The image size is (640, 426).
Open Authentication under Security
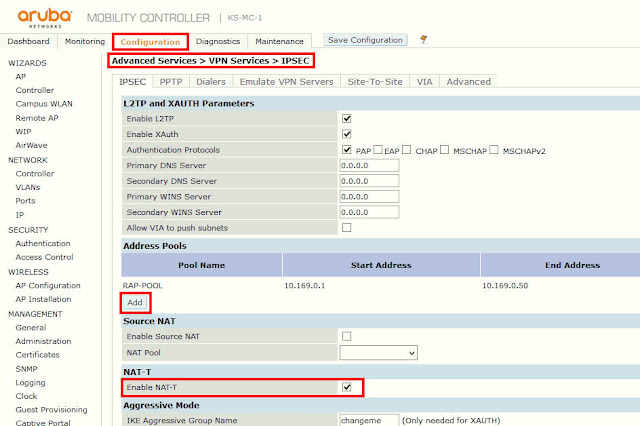coord(43,243)
